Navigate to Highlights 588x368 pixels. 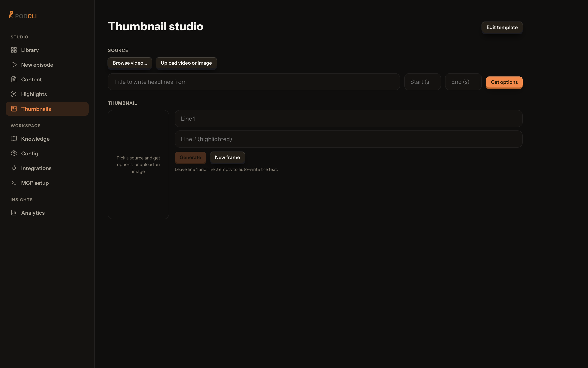click(47, 94)
